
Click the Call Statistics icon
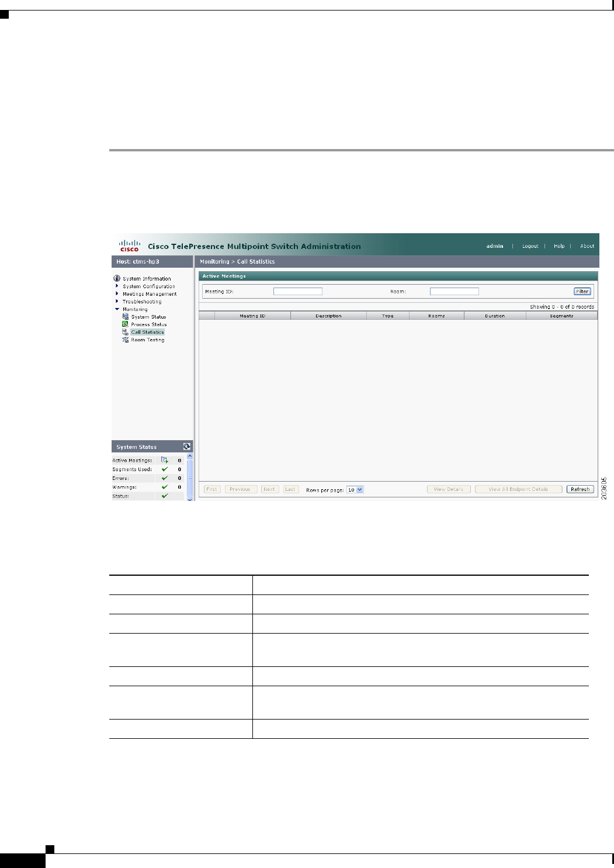pyautogui.click(x=125, y=331)
